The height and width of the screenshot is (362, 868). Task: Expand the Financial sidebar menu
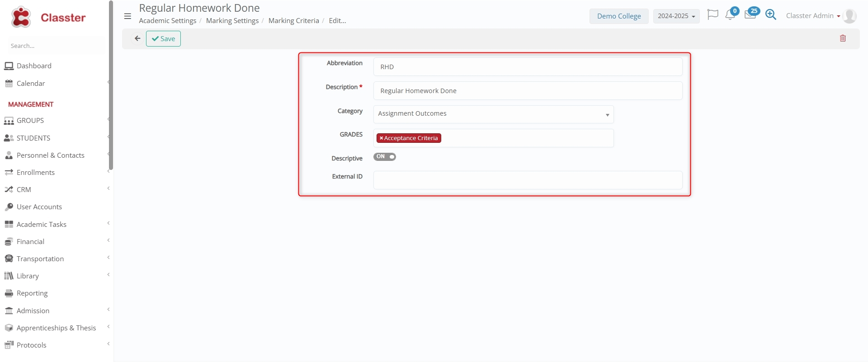[31, 242]
